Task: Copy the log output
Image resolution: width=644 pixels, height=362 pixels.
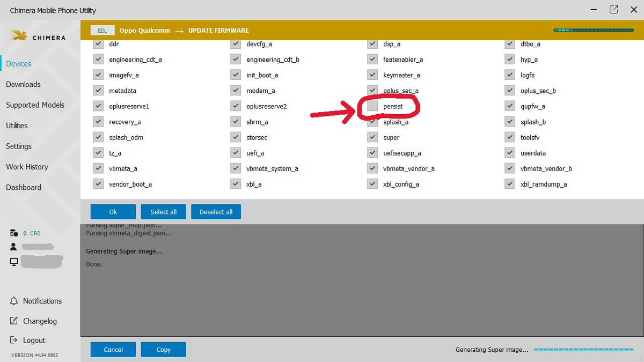Action: 164,350
